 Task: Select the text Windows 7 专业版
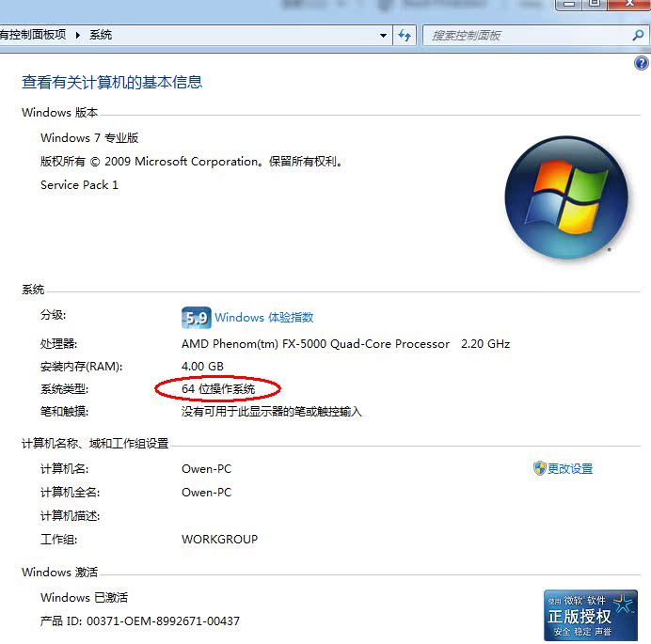click(89, 138)
